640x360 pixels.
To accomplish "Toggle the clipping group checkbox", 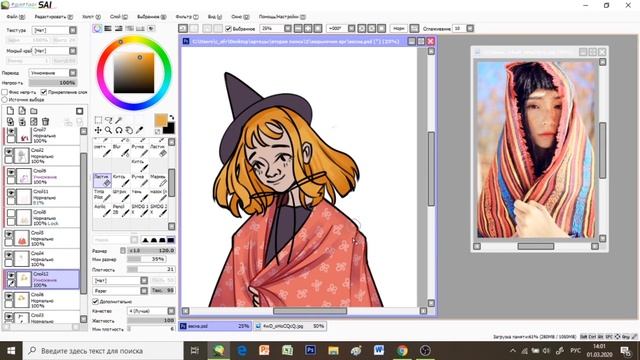I will (44, 92).
